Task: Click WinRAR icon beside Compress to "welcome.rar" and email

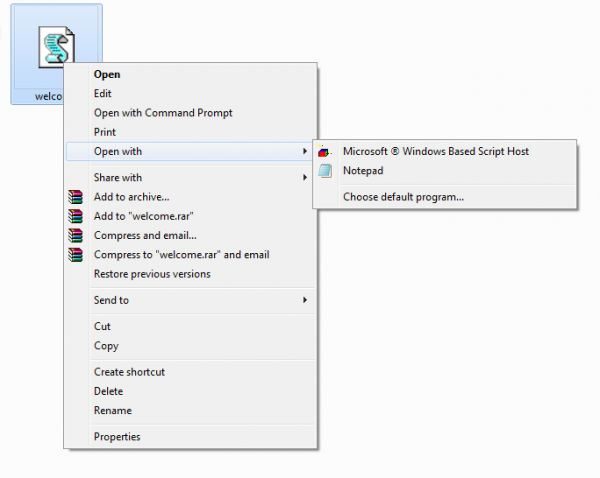Action: pyautogui.click(x=75, y=255)
